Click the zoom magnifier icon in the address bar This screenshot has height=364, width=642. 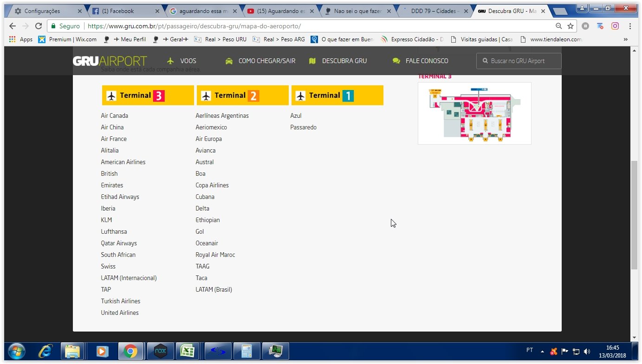tap(559, 26)
